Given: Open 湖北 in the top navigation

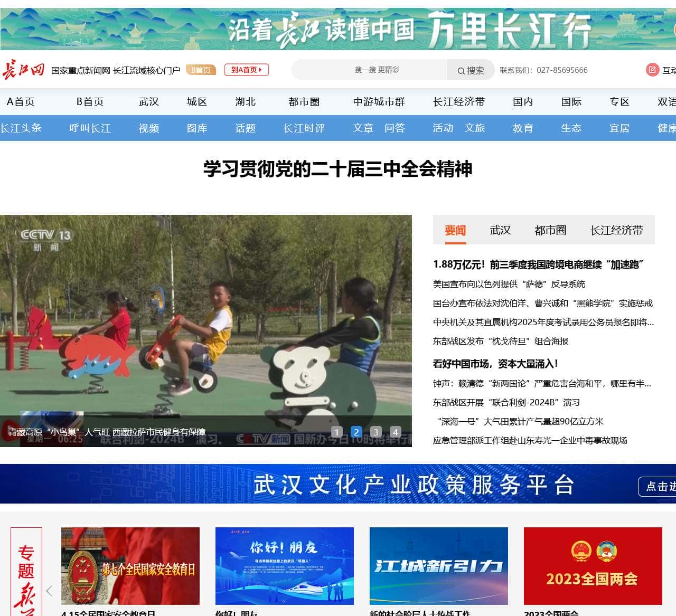Looking at the screenshot, I should [x=245, y=101].
